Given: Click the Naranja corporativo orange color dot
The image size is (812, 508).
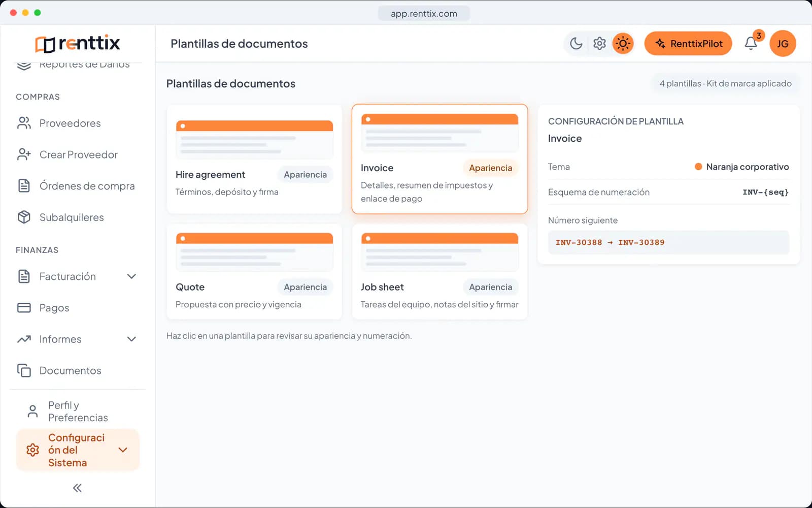Looking at the screenshot, I should tap(698, 167).
